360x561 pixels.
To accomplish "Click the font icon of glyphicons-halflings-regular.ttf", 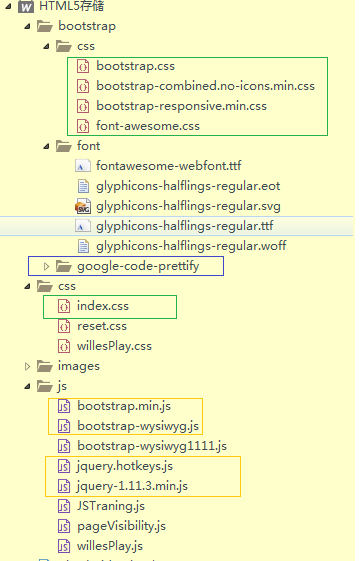I will coord(83,226).
